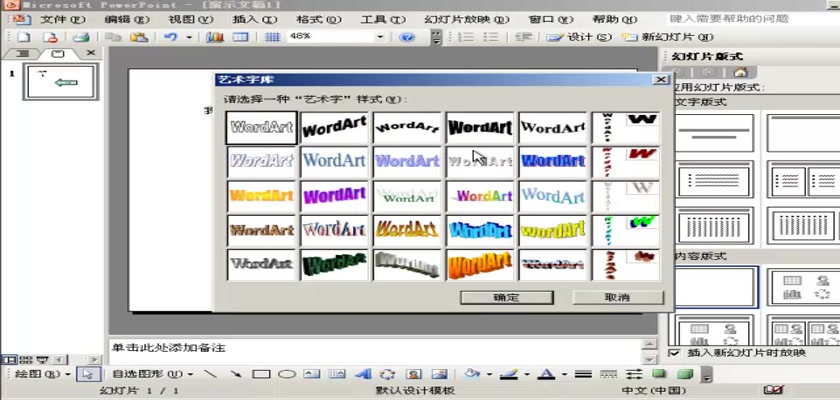Select the horizontal Text Box tool
This screenshot has height=400, width=840.
pyautogui.click(x=312, y=374)
